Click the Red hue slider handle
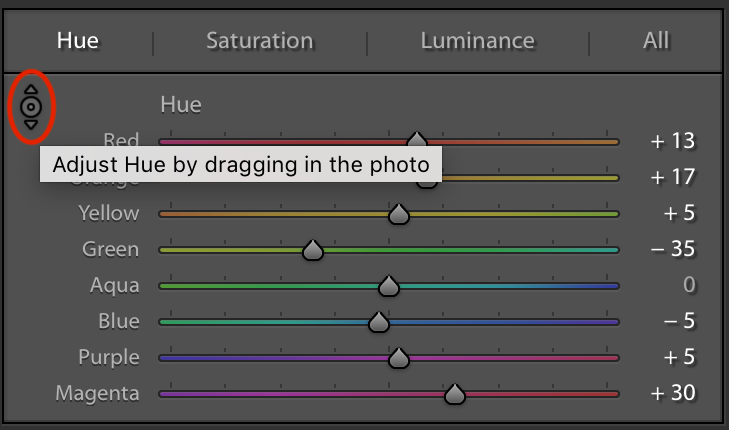The width and height of the screenshot is (729, 430). click(x=416, y=141)
